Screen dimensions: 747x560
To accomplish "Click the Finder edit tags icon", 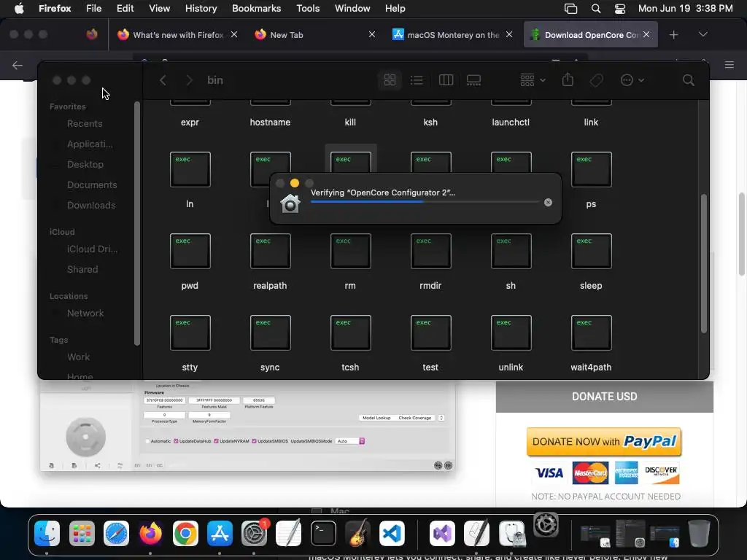I will [596, 80].
